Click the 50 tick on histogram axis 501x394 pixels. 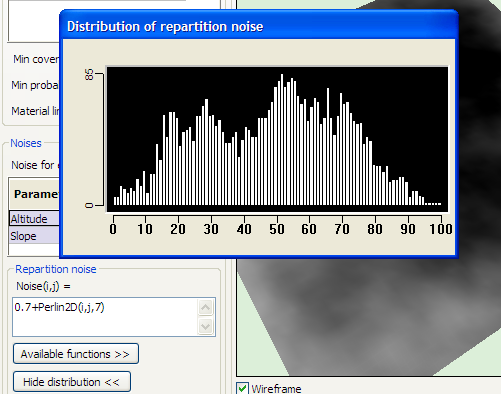(277, 229)
